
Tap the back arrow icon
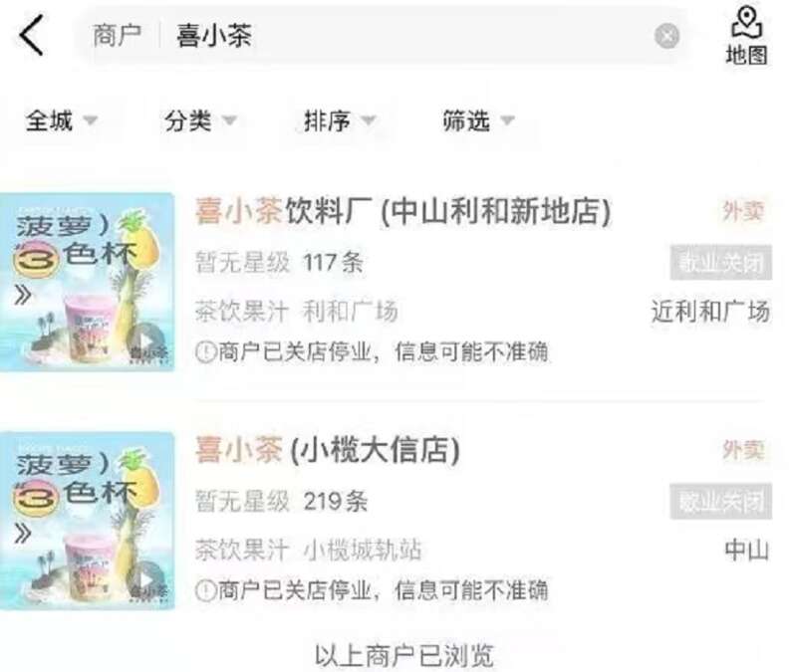32,35
